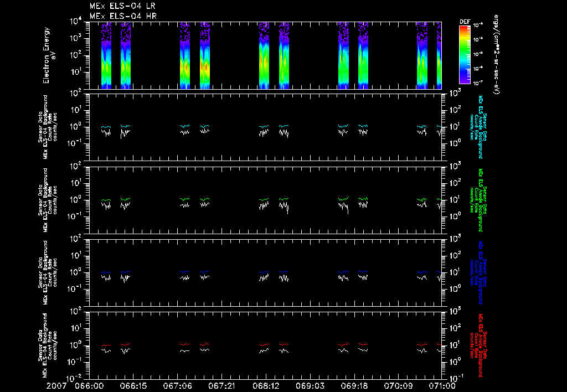The image size is (567, 392).
Task: Click the '066:15' time axis label
Action: point(133,386)
